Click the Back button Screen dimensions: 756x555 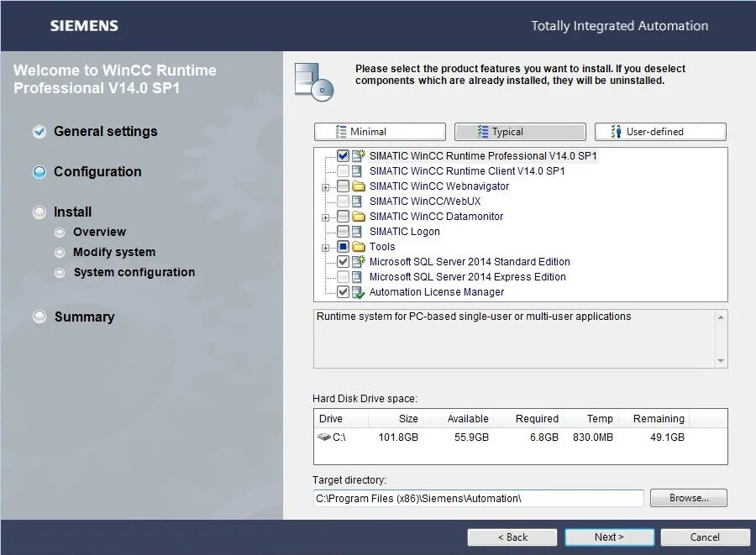pos(512,537)
